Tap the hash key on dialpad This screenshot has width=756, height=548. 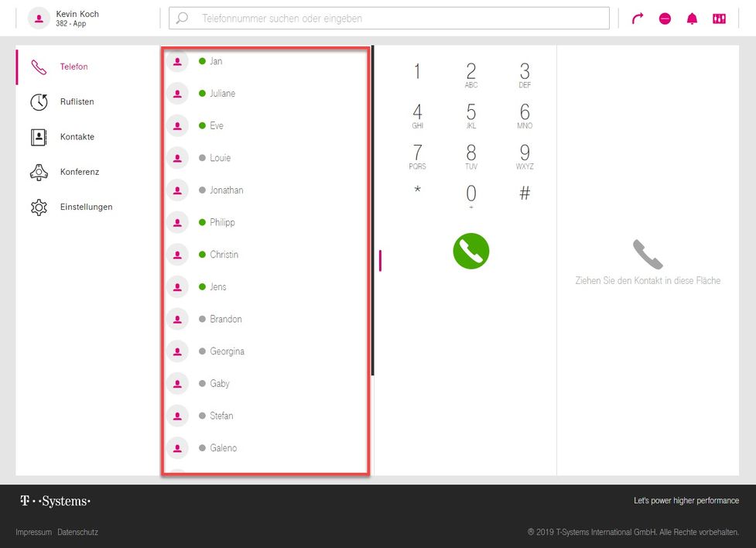click(x=525, y=193)
